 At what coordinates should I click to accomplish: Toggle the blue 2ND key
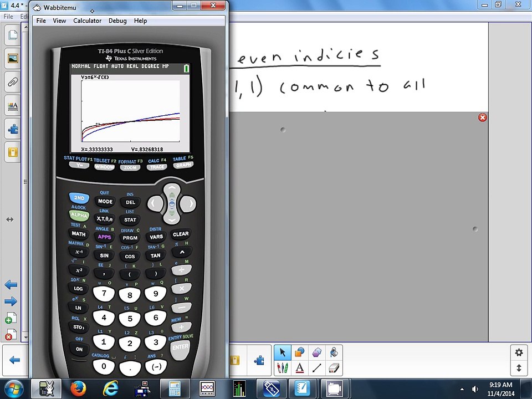[79, 198]
